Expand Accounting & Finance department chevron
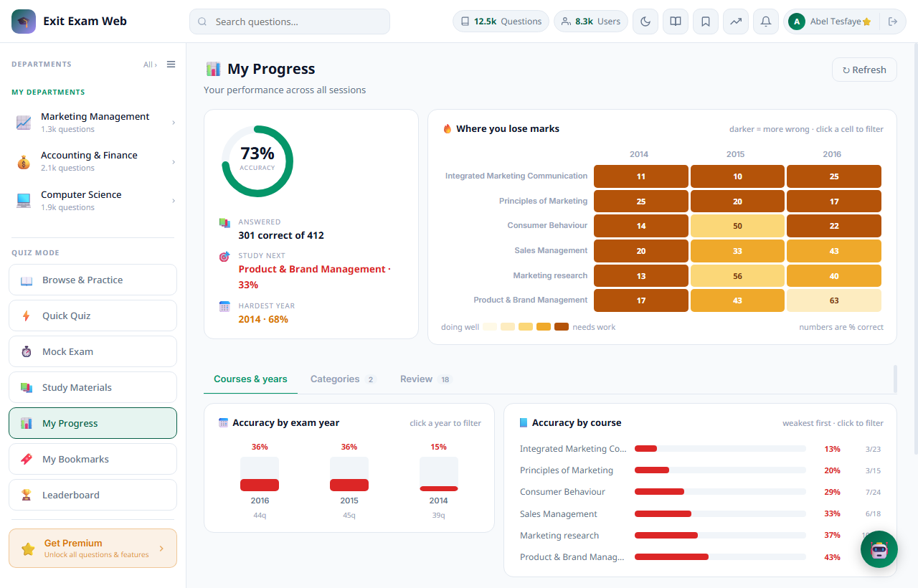This screenshot has height=588, width=918. (x=174, y=162)
